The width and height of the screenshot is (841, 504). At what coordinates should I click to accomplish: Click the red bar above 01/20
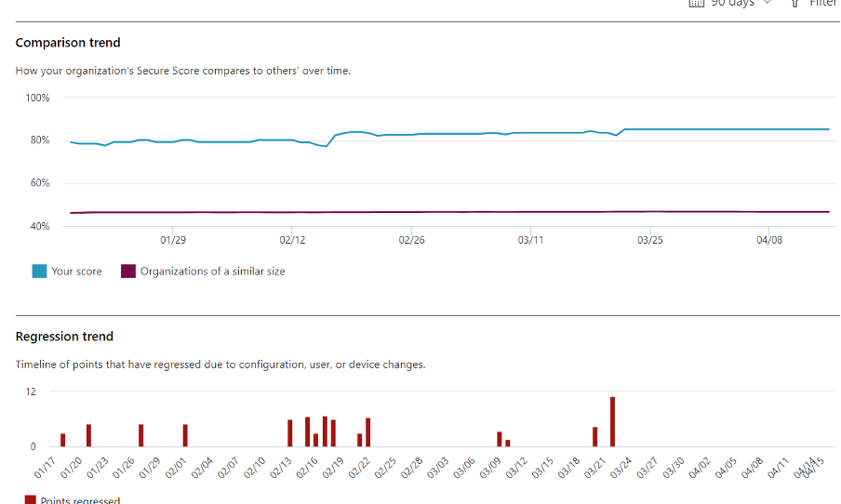point(88,435)
